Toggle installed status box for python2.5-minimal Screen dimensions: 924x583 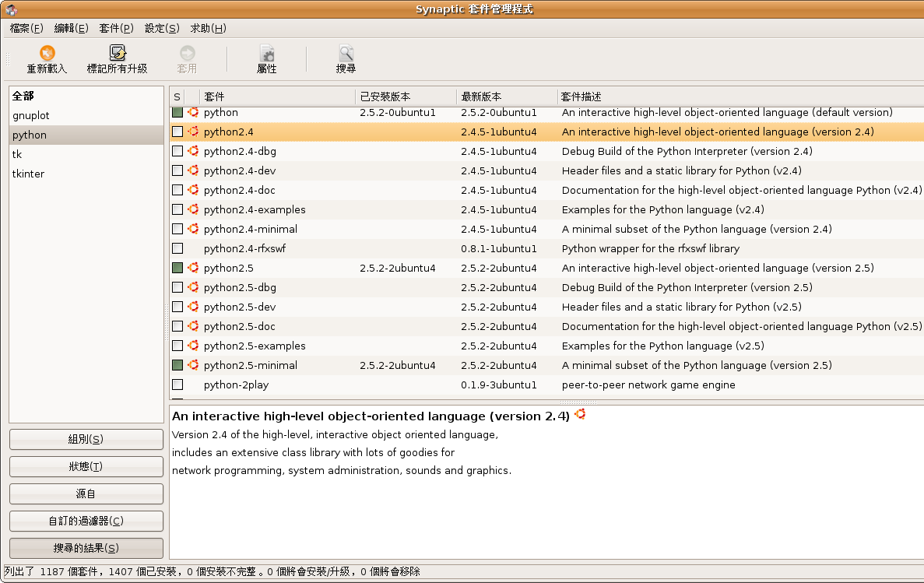[177, 365]
